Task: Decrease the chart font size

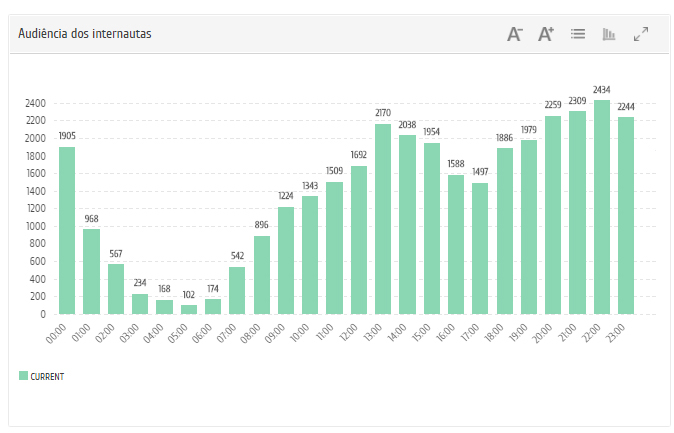Action: tap(515, 34)
